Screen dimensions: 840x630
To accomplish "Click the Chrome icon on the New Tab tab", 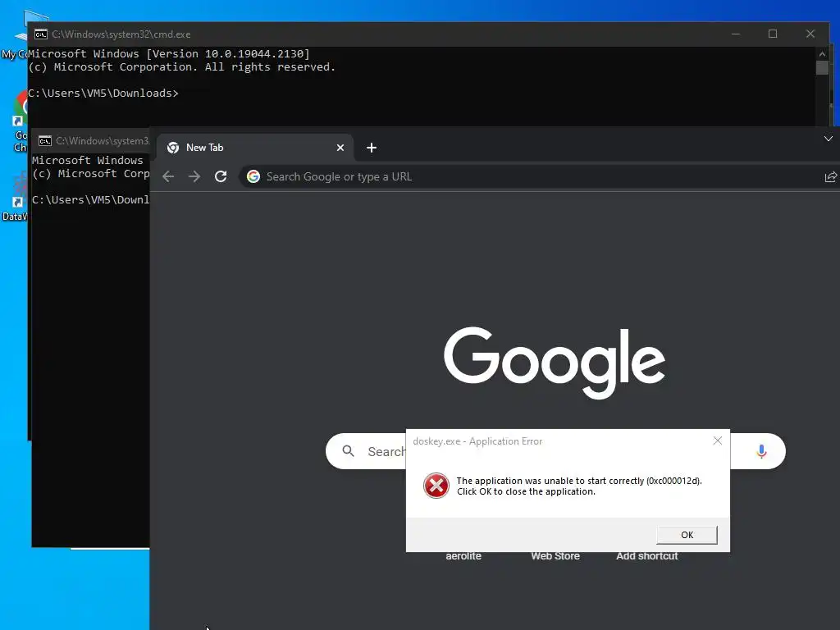I will click(x=173, y=148).
